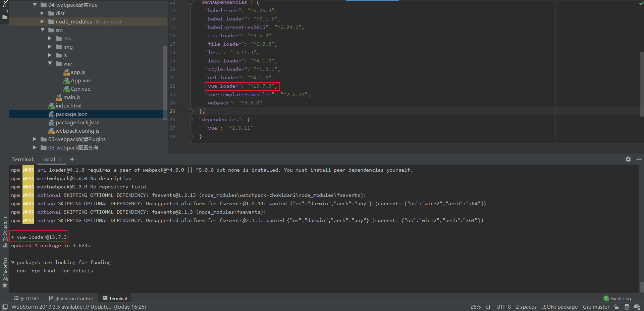Viewport: 644px width, 311px height.
Task: Click the "vue": "^2.6.11" dependency line
Action: coord(229,128)
